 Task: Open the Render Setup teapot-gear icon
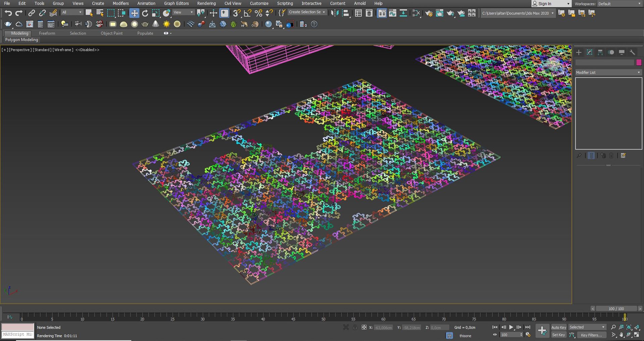(x=429, y=13)
